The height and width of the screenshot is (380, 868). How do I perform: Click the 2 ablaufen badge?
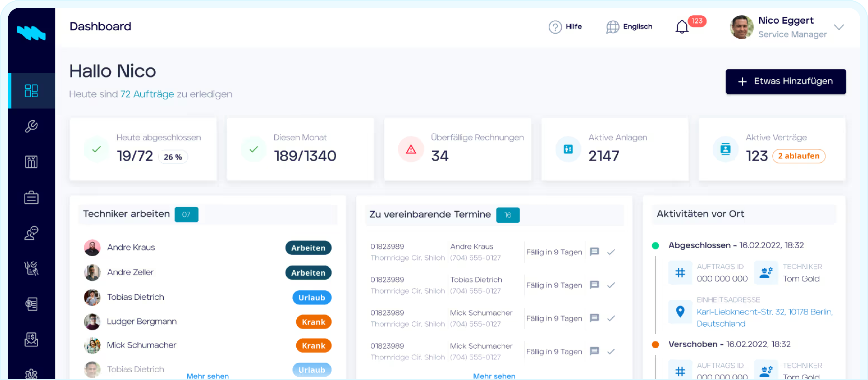point(798,156)
